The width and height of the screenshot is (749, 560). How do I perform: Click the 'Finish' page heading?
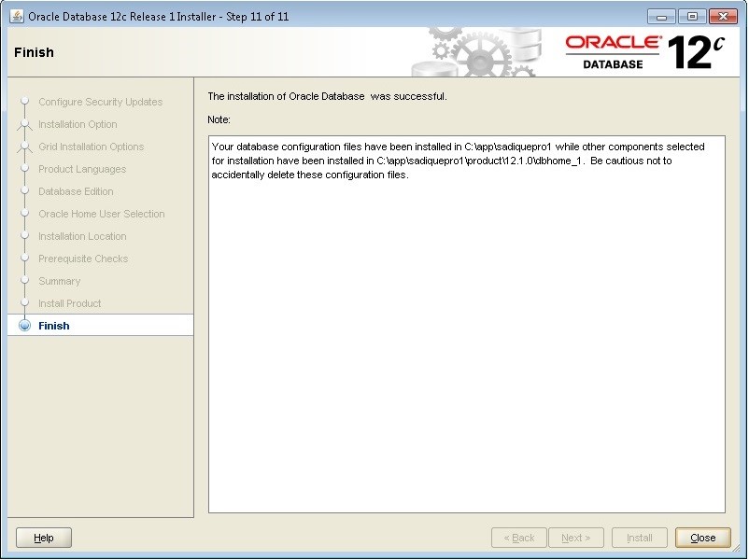click(x=34, y=52)
